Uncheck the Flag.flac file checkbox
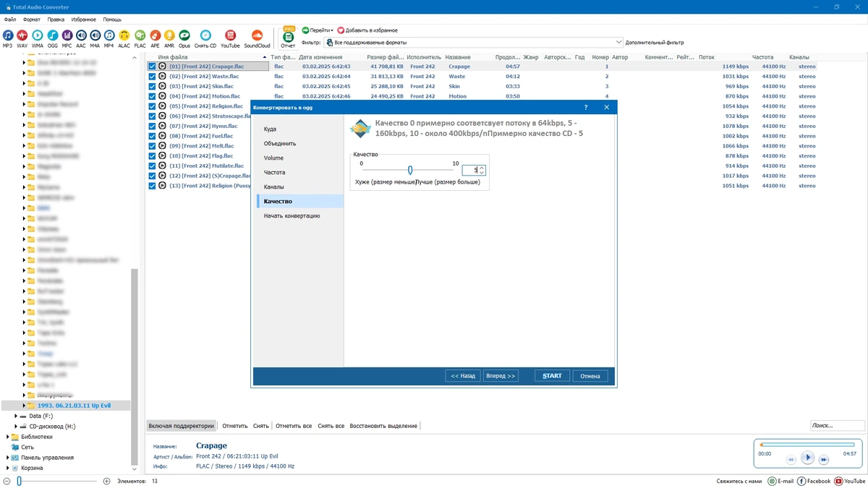Viewport: 868px width, 488px height. (152, 156)
